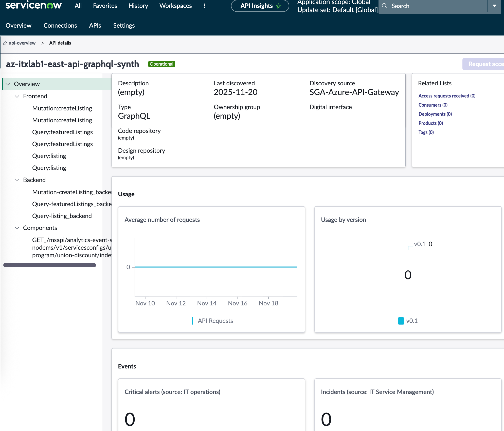This screenshot has width=504, height=431.
Task: Click the v0.1 legend color swatch
Action: click(x=401, y=321)
